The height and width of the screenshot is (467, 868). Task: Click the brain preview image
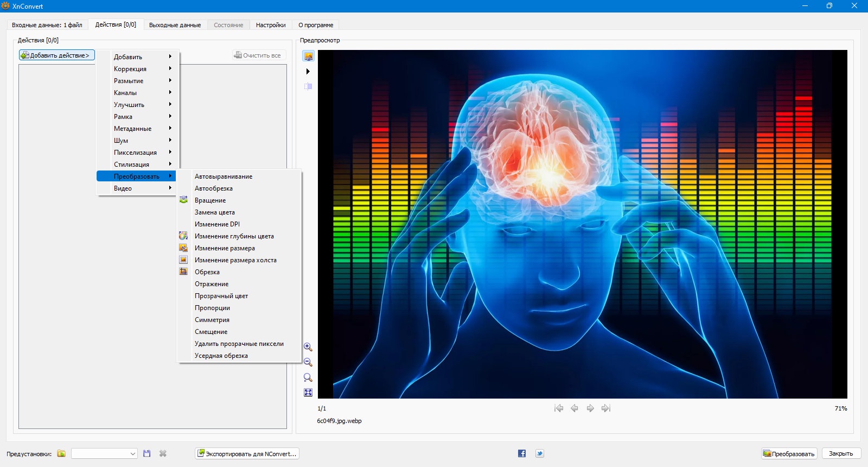[582, 224]
